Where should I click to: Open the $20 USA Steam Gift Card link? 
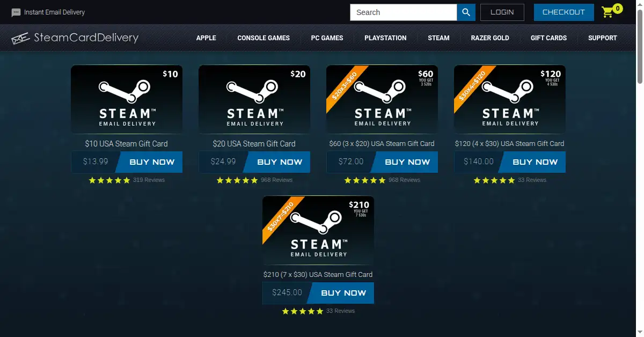(x=254, y=143)
